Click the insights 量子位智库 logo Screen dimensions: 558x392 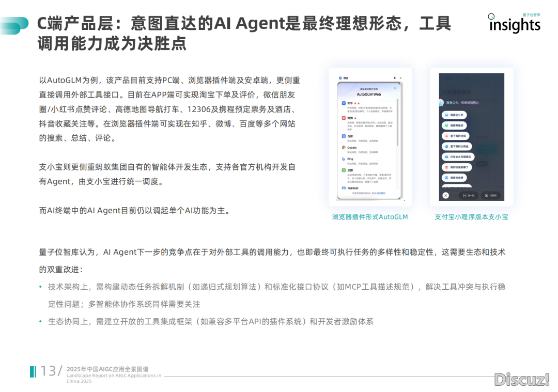(514, 23)
